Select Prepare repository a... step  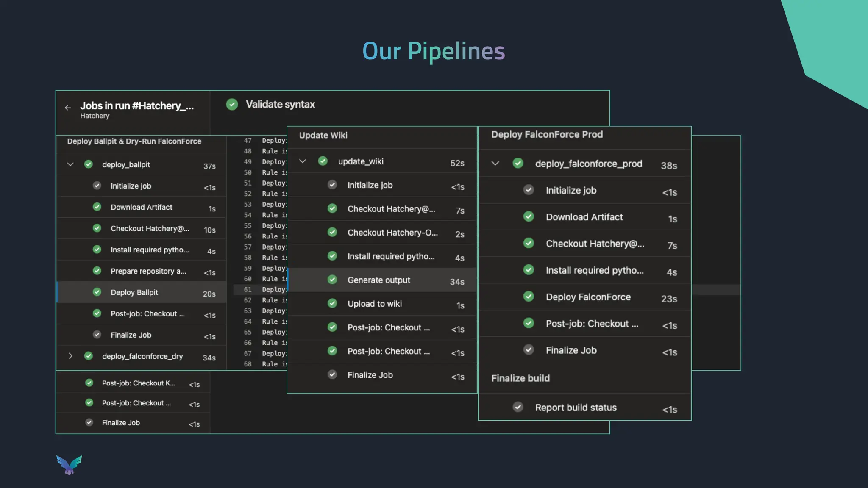click(x=148, y=271)
